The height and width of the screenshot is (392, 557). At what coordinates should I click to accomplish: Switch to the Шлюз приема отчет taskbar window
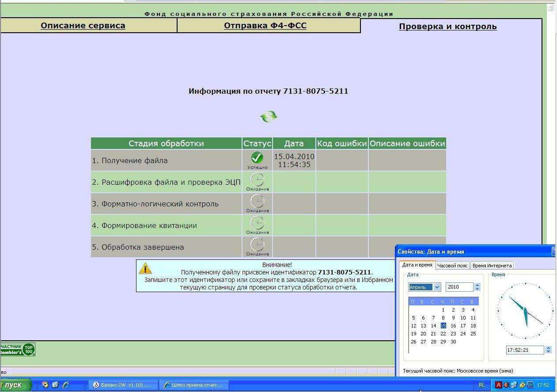[x=194, y=385]
